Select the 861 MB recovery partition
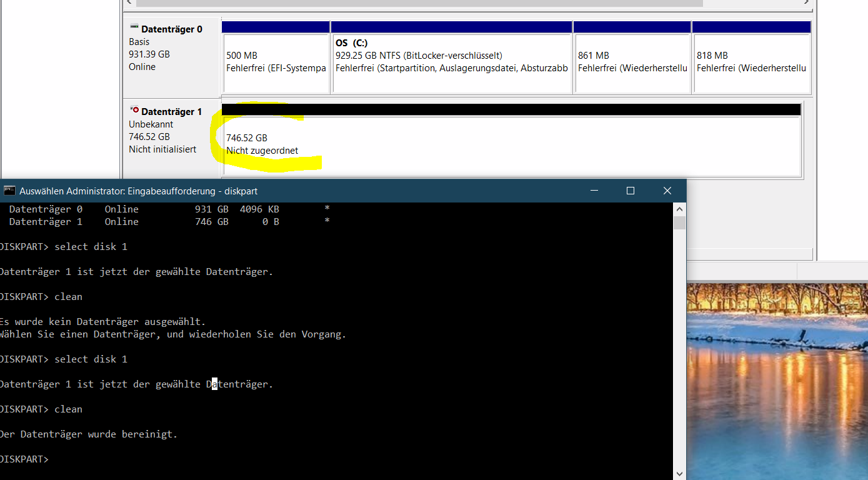 (632, 57)
